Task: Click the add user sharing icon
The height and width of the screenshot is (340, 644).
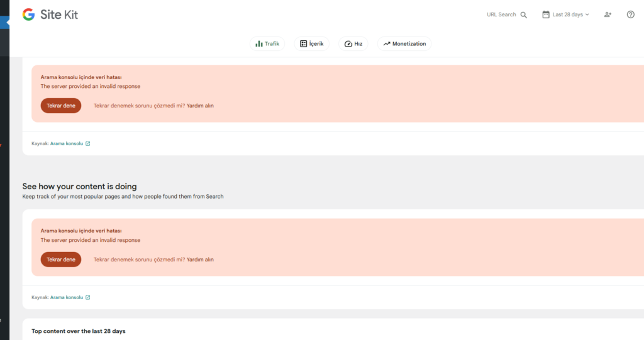Action: pyautogui.click(x=608, y=14)
